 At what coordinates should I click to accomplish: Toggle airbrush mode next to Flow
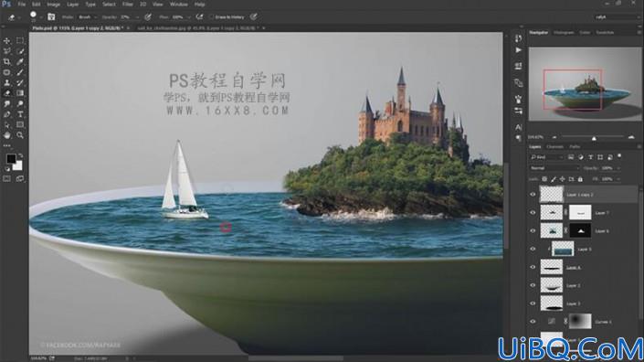(x=200, y=16)
